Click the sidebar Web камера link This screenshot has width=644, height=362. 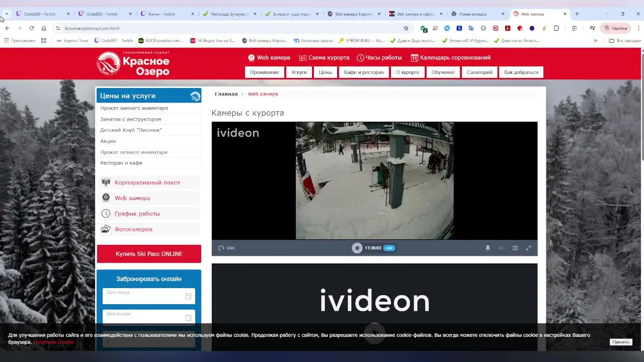132,198
